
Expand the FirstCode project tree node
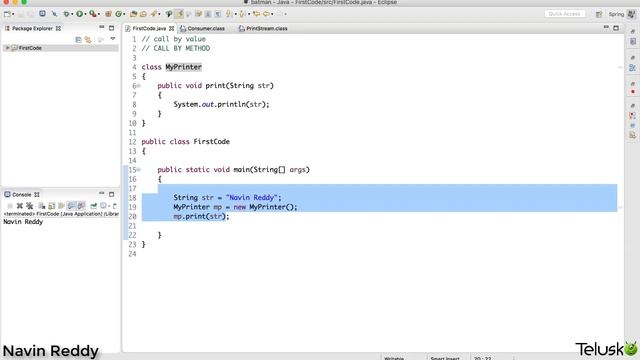coord(7,48)
